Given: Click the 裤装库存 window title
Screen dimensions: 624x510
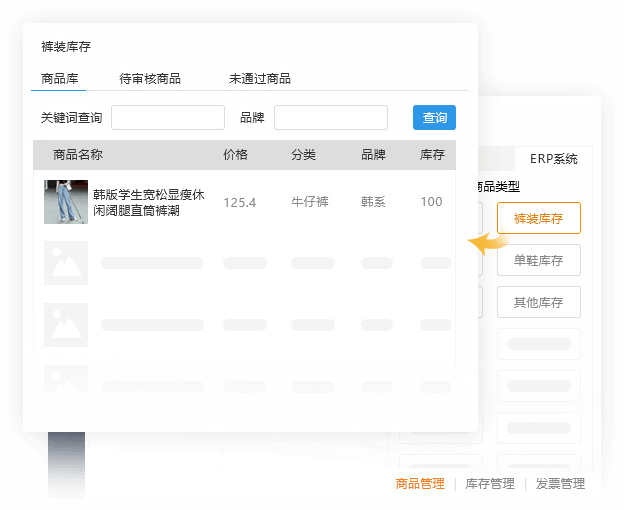Looking at the screenshot, I should click(x=66, y=47).
